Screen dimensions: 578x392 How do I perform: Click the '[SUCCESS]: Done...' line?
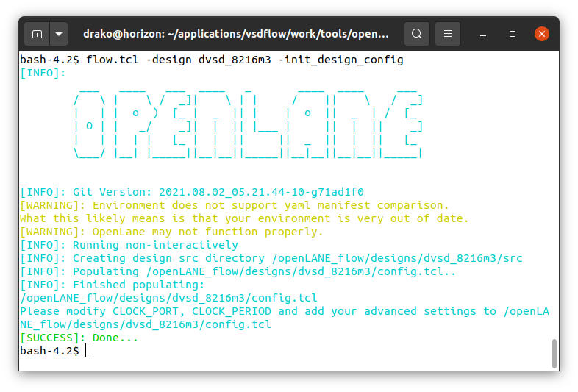pos(79,338)
